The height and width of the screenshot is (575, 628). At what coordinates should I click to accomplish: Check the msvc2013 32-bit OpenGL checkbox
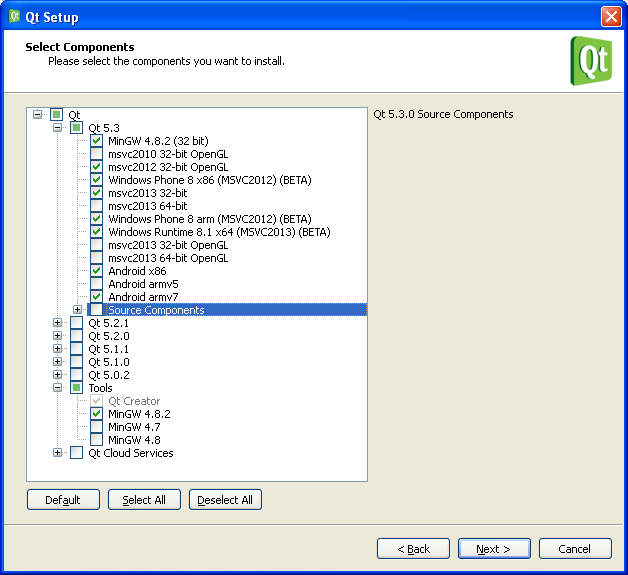[x=96, y=245]
